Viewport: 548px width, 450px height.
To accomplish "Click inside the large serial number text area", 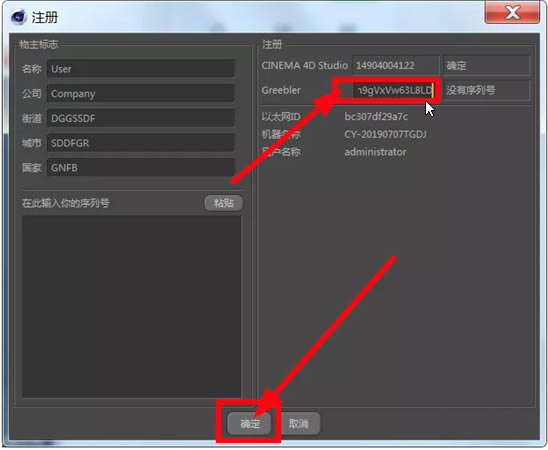I will pos(131,306).
